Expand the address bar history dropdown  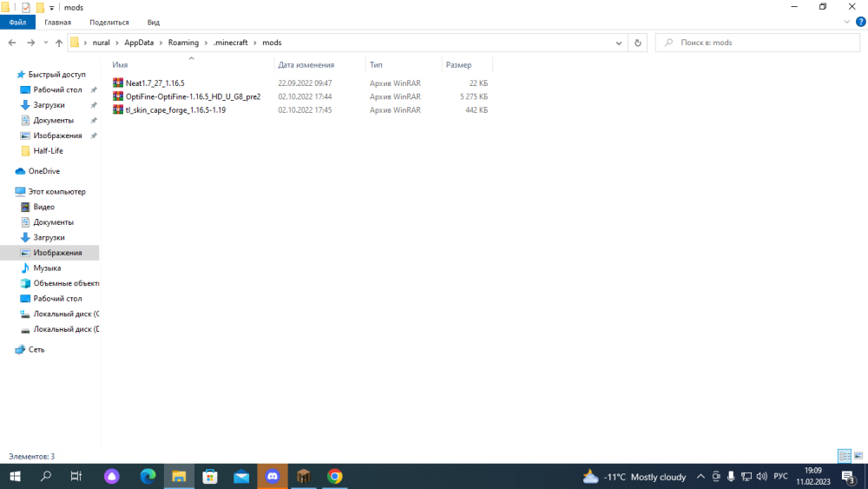click(618, 43)
